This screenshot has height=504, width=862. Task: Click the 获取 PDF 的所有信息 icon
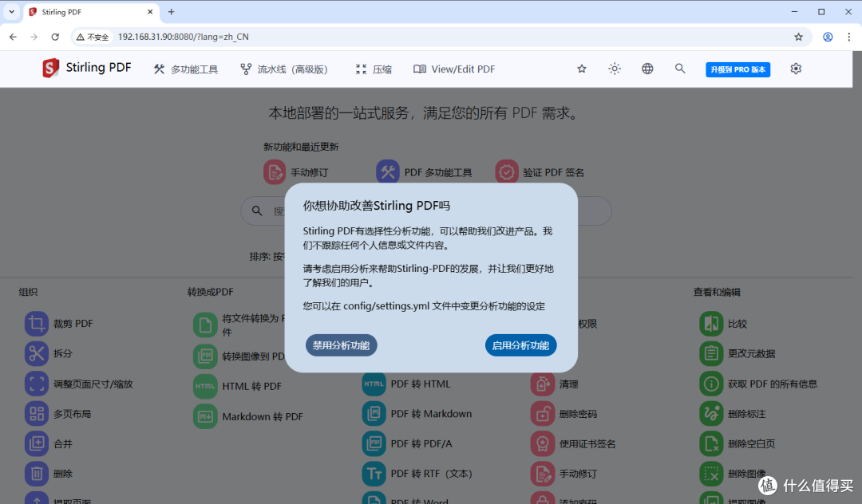click(x=711, y=384)
